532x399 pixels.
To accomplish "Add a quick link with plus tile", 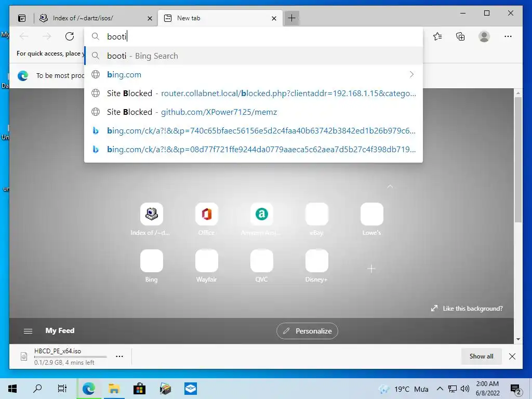I will tap(371, 269).
